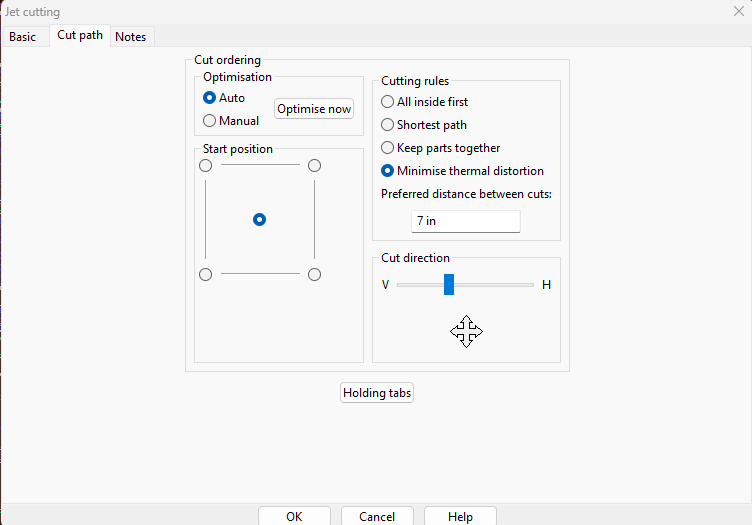Open the Holding tabs settings
The width and height of the screenshot is (752, 525).
click(x=377, y=393)
